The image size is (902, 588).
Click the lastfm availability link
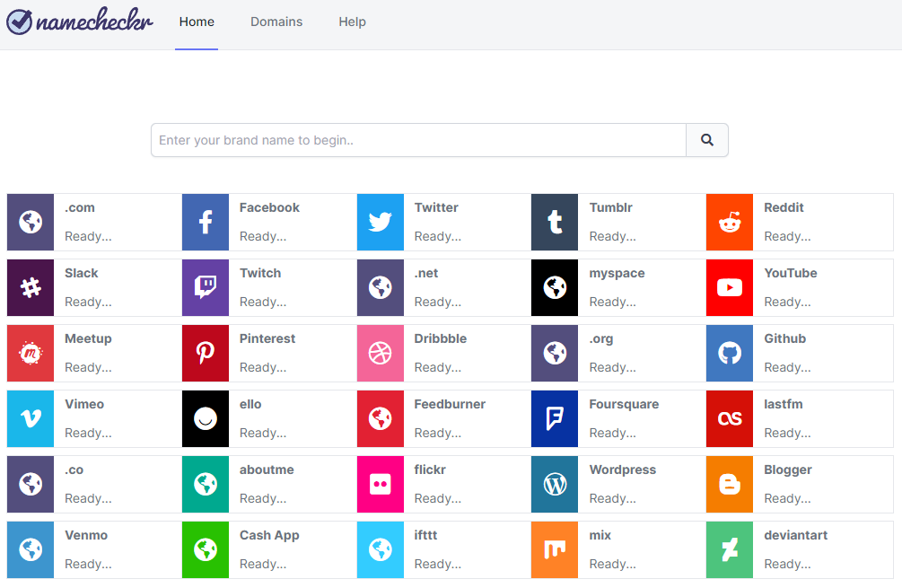point(787,433)
